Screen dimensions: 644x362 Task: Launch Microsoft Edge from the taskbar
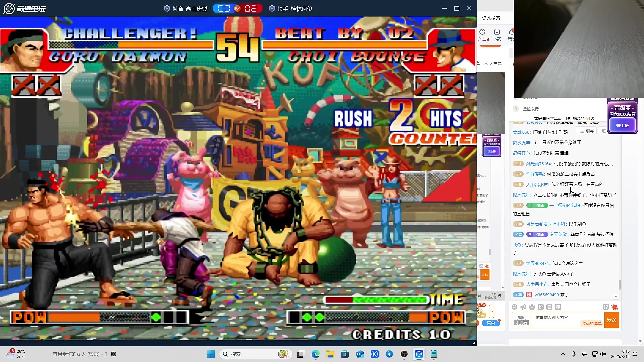pyautogui.click(x=315, y=354)
